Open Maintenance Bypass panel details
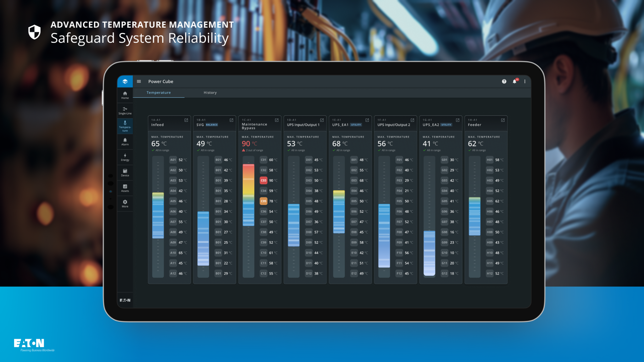644x362 pixels. pos(277,120)
